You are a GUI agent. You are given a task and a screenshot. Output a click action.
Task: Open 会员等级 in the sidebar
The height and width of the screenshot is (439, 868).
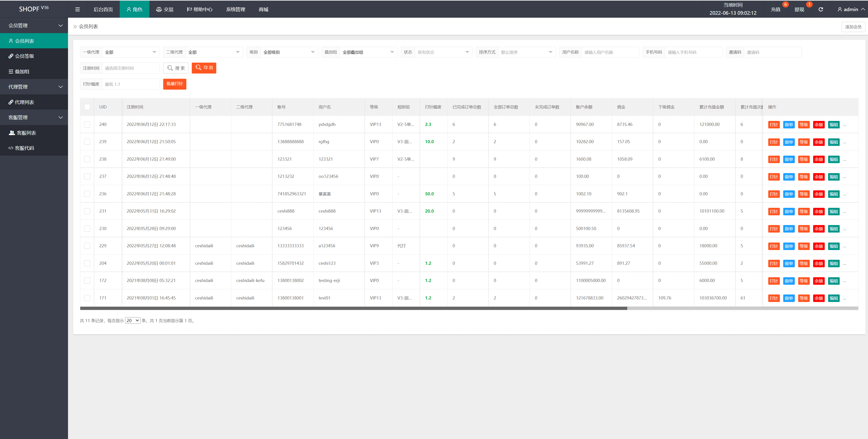(24, 56)
